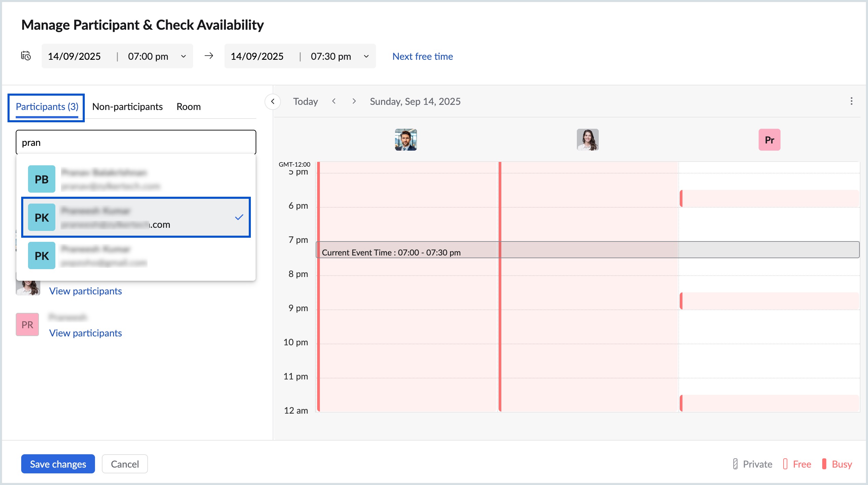Click the next day navigation arrow
Image resolution: width=868 pixels, height=485 pixels.
click(x=354, y=101)
